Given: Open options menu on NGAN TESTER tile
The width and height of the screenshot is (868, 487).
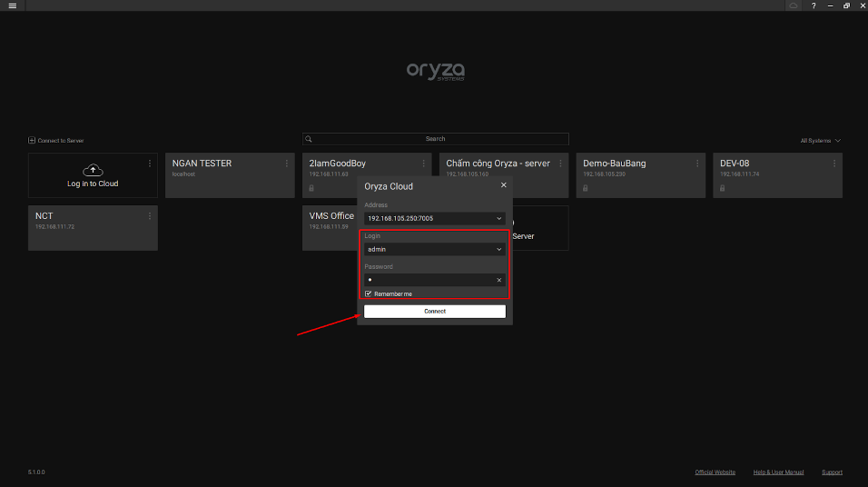Looking at the screenshot, I should point(286,164).
